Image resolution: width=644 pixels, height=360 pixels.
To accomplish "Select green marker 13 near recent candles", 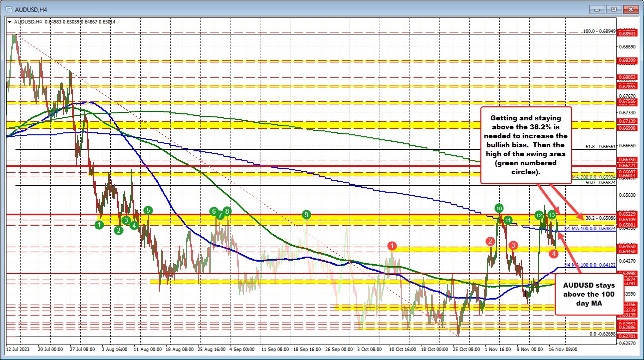I will click(551, 215).
